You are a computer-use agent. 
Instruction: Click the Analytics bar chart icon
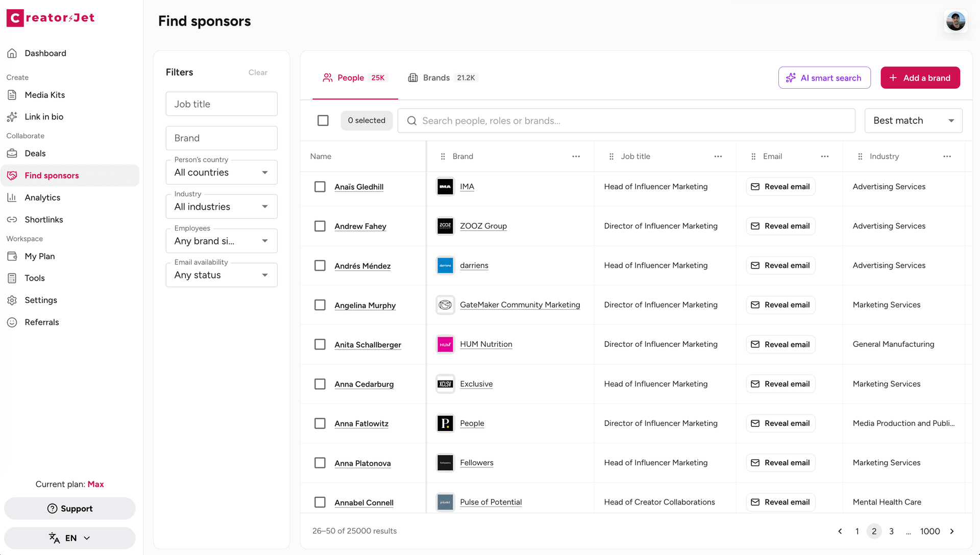pyautogui.click(x=12, y=197)
